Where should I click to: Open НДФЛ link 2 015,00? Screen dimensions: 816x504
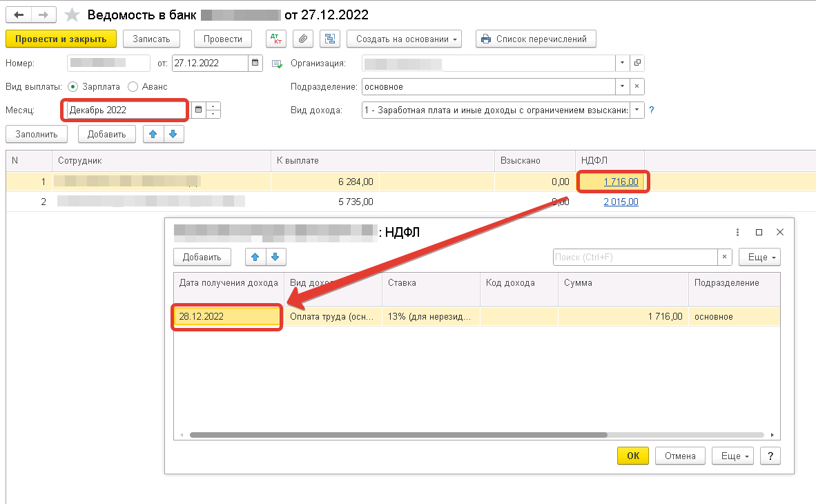pyautogui.click(x=621, y=202)
